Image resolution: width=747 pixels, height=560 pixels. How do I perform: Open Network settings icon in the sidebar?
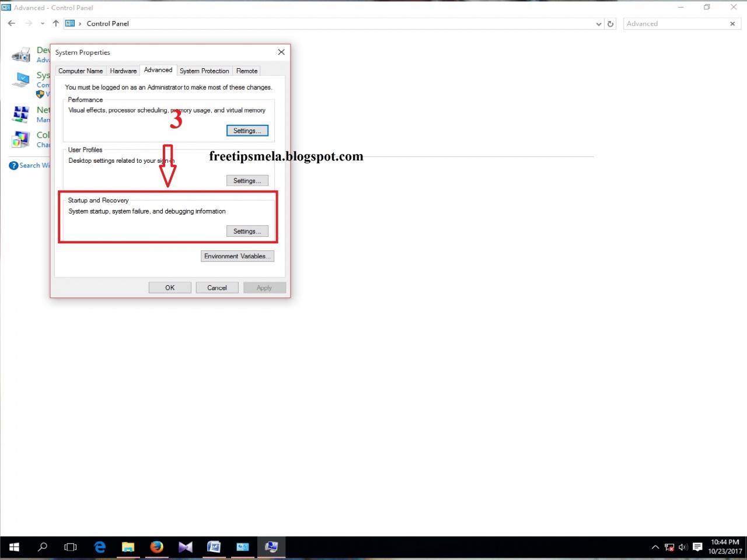point(20,114)
